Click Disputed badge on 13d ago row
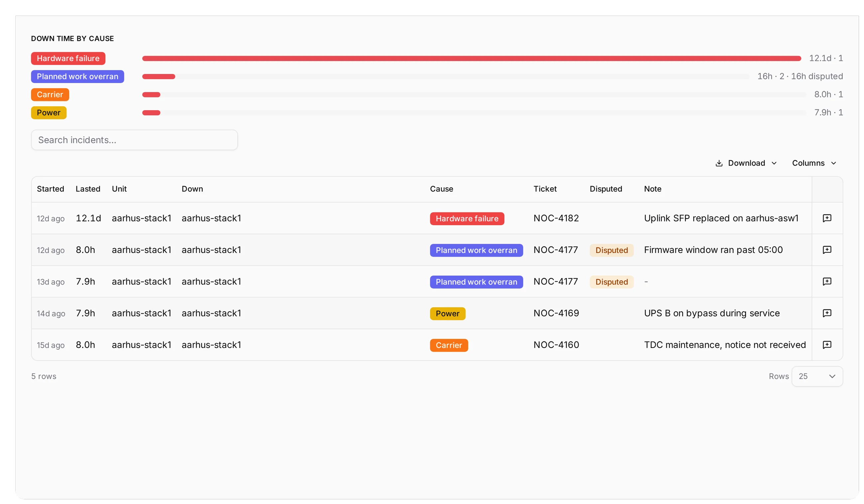The image size is (864, 504). pyautogui.click(x=612, y=282)
